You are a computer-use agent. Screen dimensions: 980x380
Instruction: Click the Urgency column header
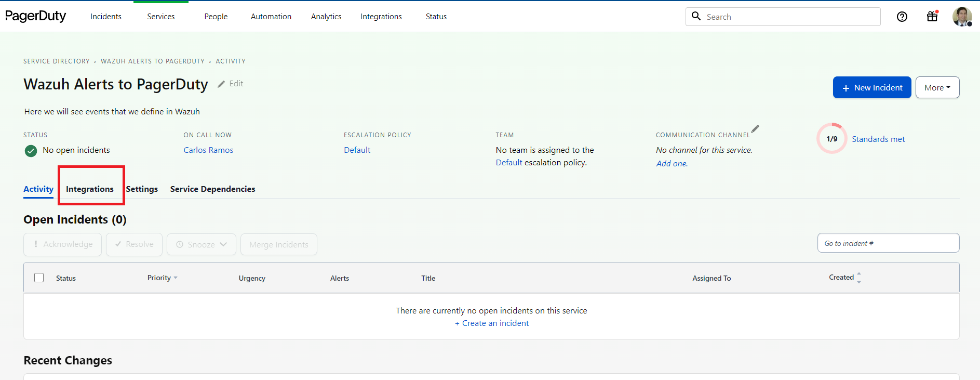click(x=252, y=278)
